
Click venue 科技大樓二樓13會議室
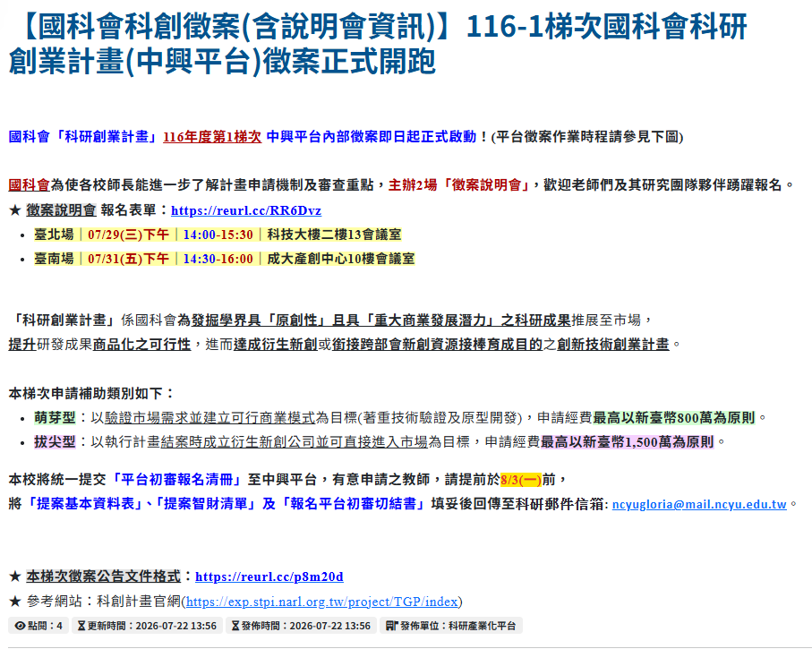click(334, 235)
